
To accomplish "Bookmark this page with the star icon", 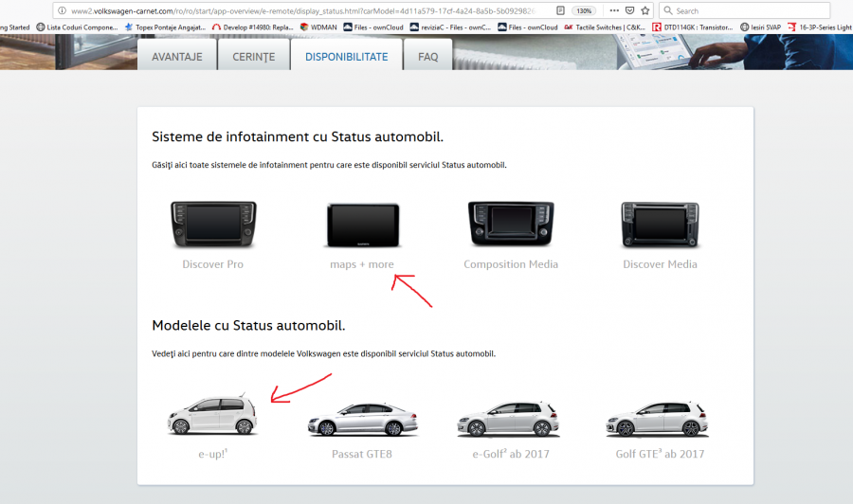I will point(645,10).
